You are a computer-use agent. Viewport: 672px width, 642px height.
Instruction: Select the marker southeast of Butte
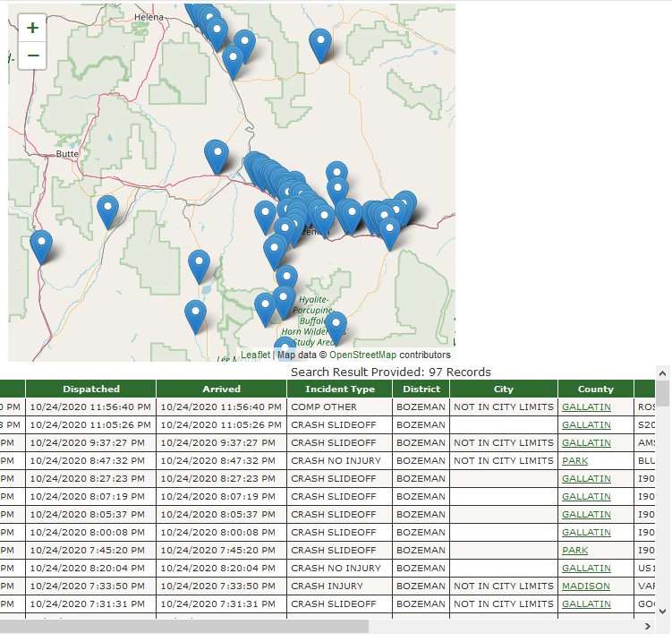(x=107, y=213)
